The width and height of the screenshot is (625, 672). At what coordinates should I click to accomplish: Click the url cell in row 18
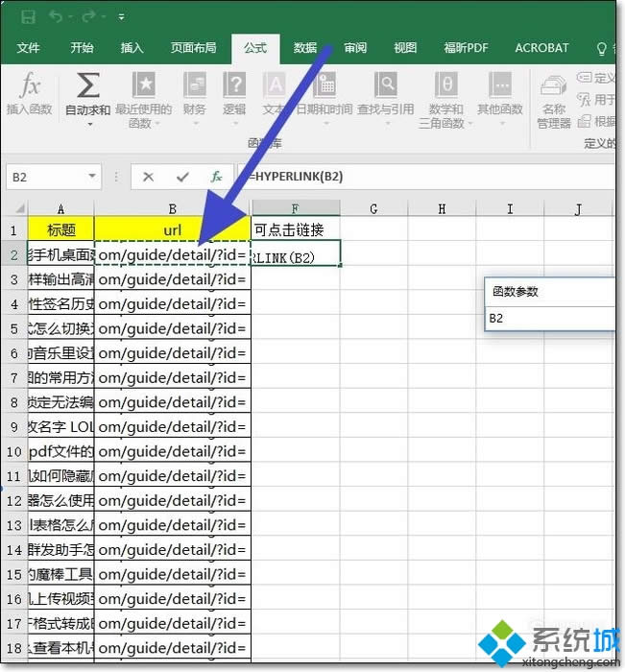(x=172, y=647)
